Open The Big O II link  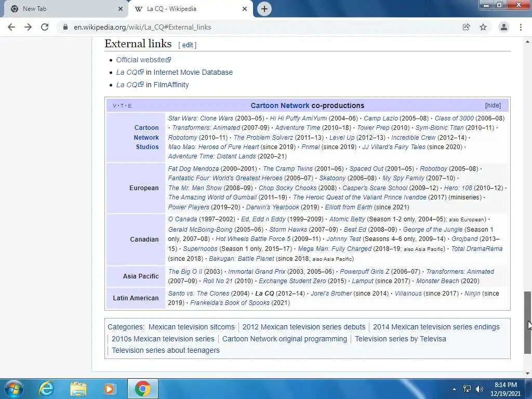[x=185, y=272]
